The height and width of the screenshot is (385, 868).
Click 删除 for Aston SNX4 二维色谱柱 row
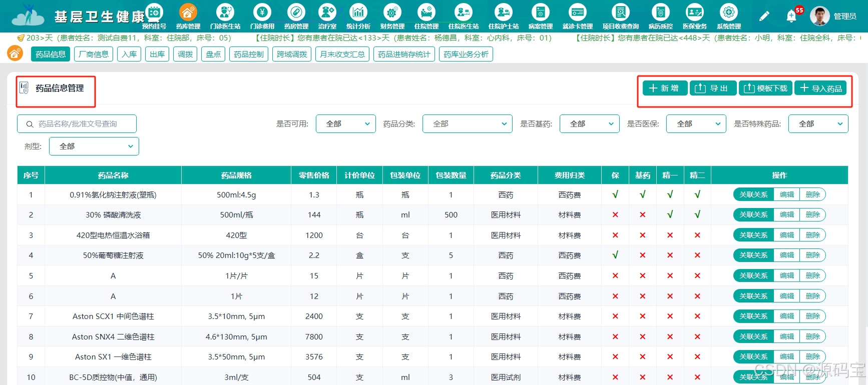(x=813, y=336)
